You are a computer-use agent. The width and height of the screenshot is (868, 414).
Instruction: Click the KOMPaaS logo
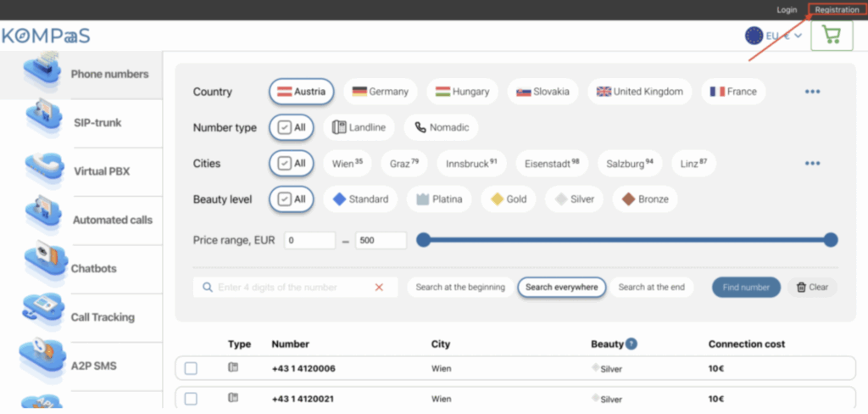46,36
